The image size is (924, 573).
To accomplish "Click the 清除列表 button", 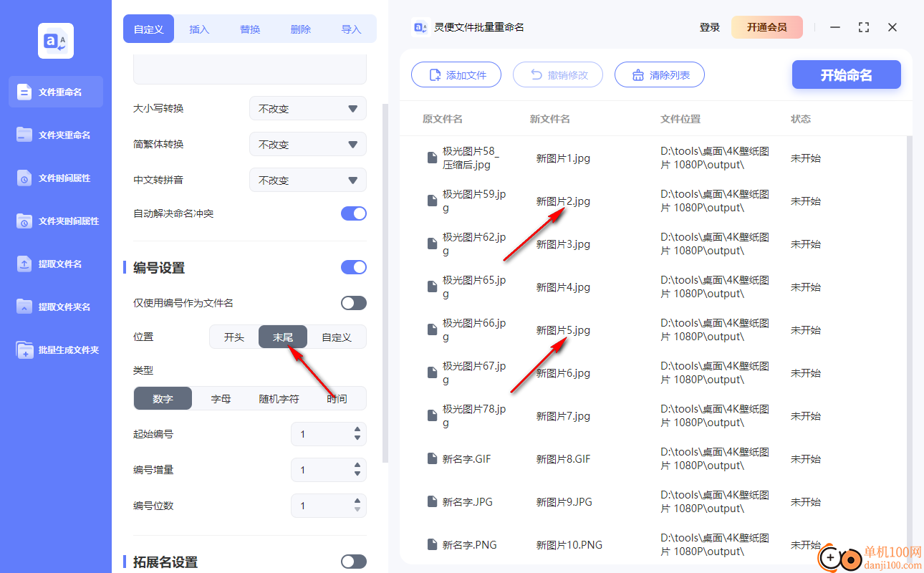I will 660,74.
